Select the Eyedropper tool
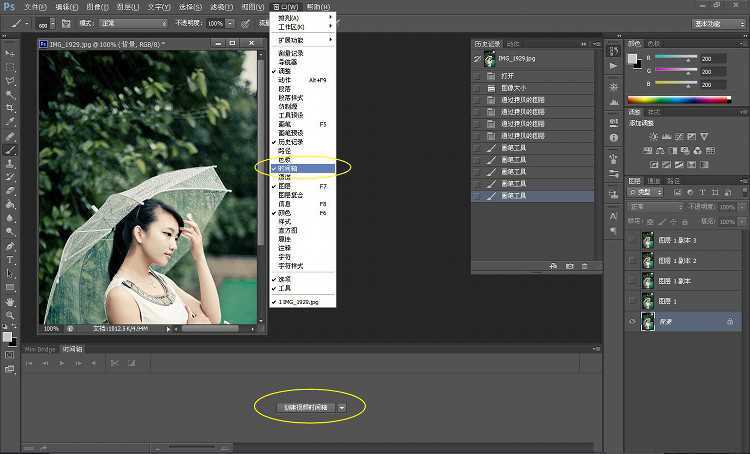The image size is (750, 454). click(x=10, y=122)
